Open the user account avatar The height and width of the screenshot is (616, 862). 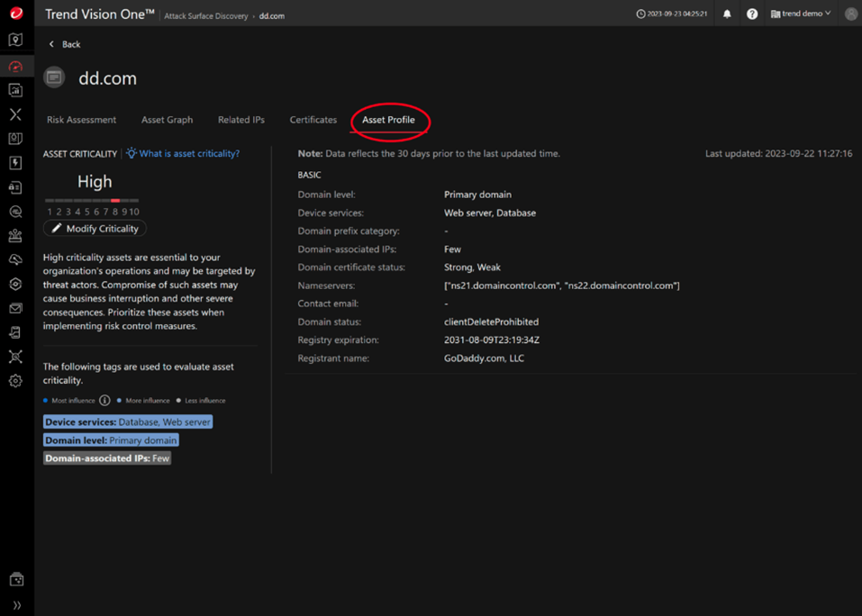pyautogui.click(x=851, y=14)
